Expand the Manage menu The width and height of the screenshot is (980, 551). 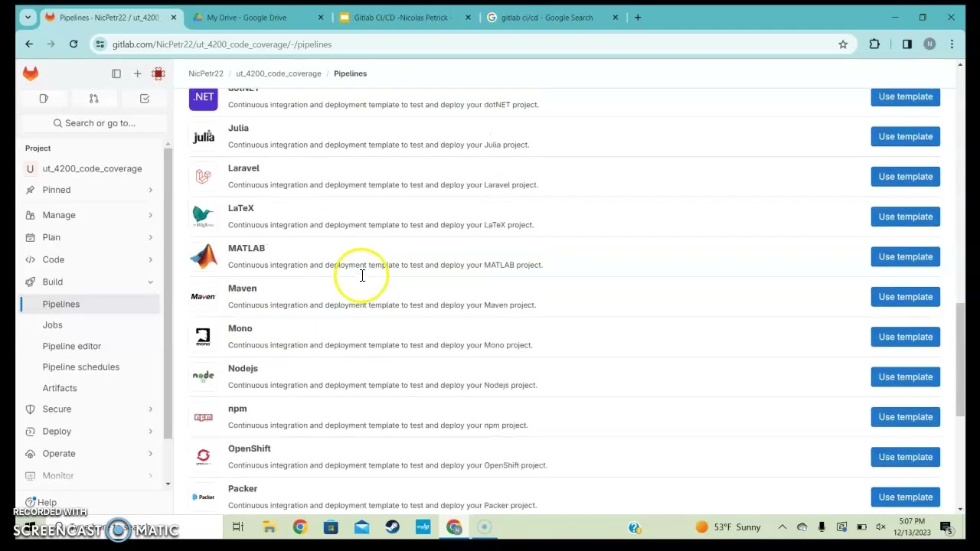click(90, 215)
